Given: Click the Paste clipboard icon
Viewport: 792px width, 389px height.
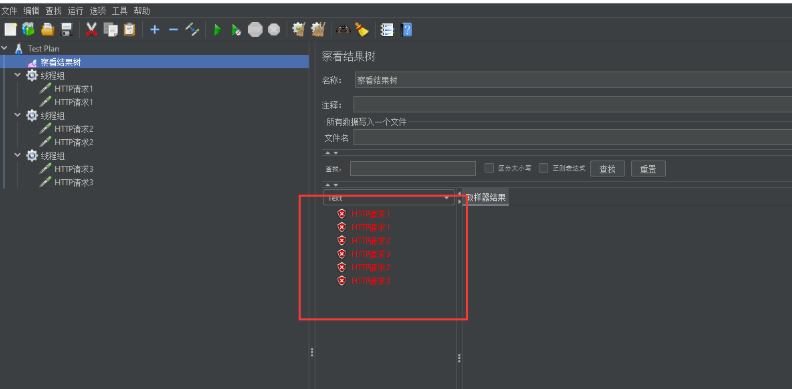Looking at the screenshot, I should pos(129,30).
